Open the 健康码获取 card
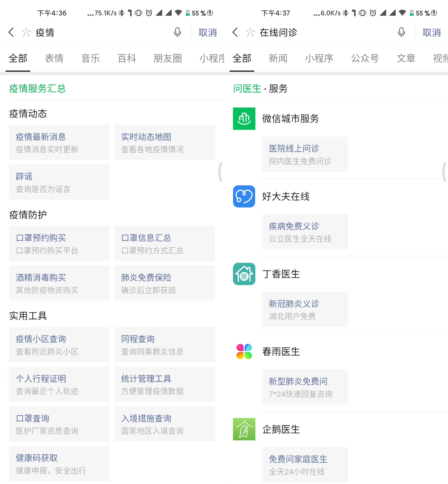Image resolution: width=448 pixels, height=484 pixels. pyautogui.click(x=59, y=463)
